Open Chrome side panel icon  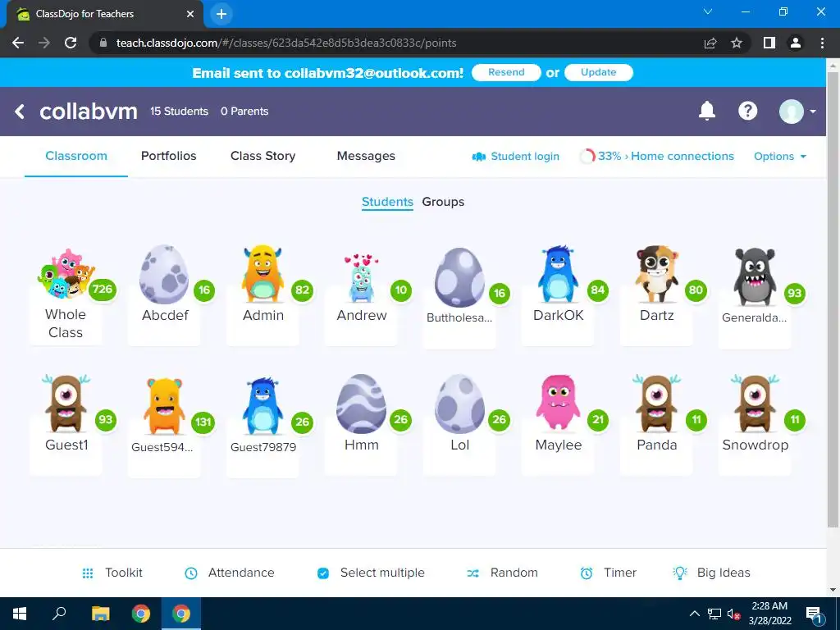(769, 43)
